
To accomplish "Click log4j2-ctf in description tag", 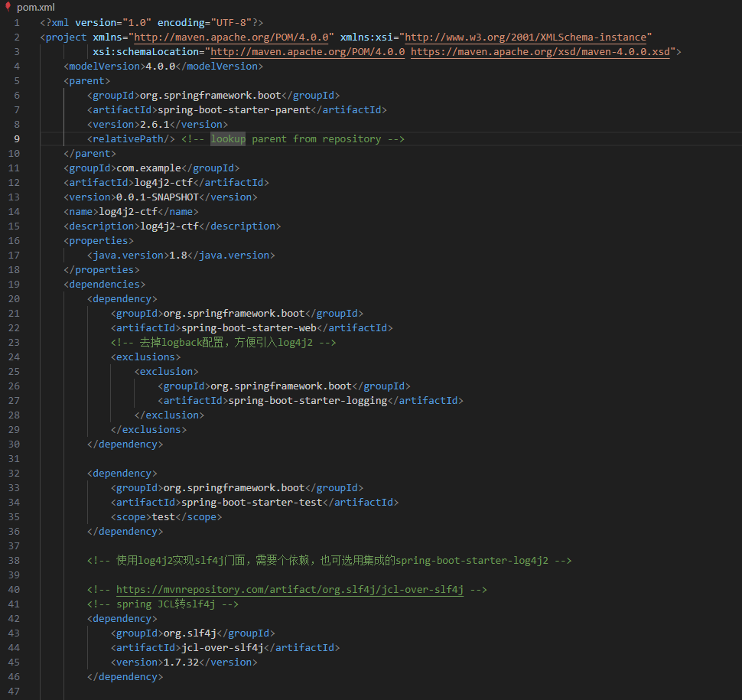I will tap(169, 226).
